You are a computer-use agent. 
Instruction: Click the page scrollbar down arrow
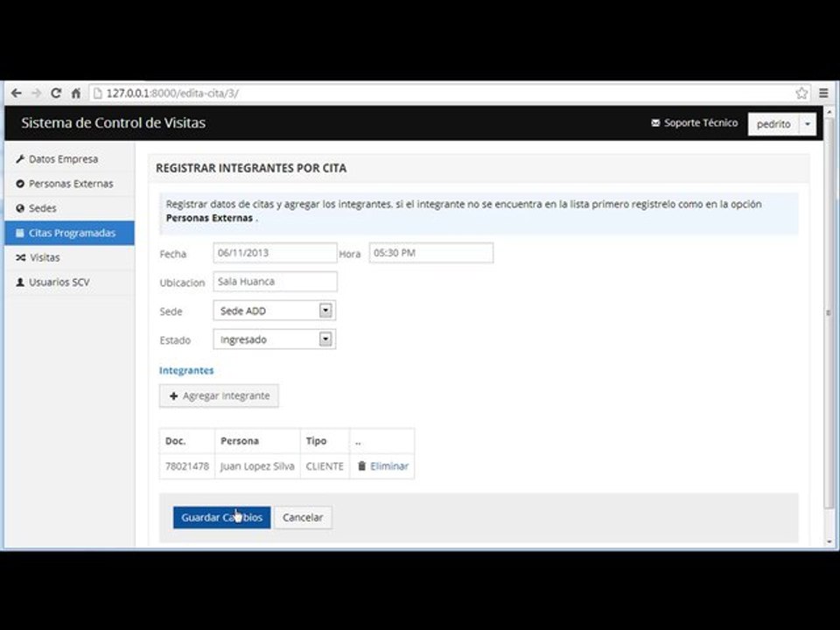tap(829, 542)
